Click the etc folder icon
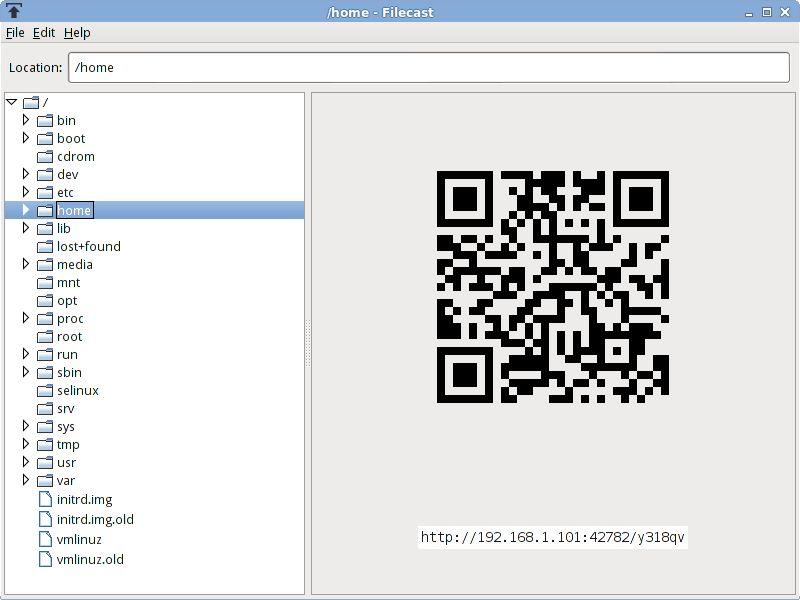Image resolution: width=800 pixels, height=600 pixels. pyautogui.click(x=45, y=192)
